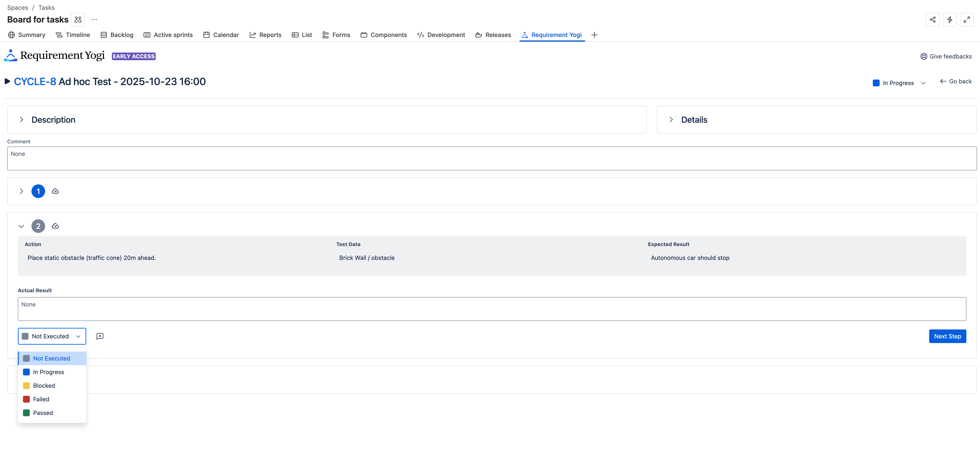Click into the Actual Result text field
Viewport: 980px width, 456px height.
491,309
